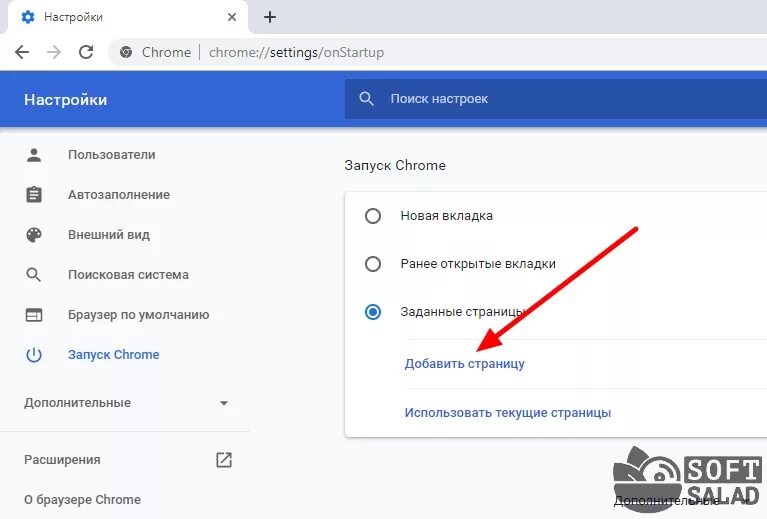Screen dimensions: 767x519
Task: Click the Браузер по умолчанию window icon
Action: 34,315
